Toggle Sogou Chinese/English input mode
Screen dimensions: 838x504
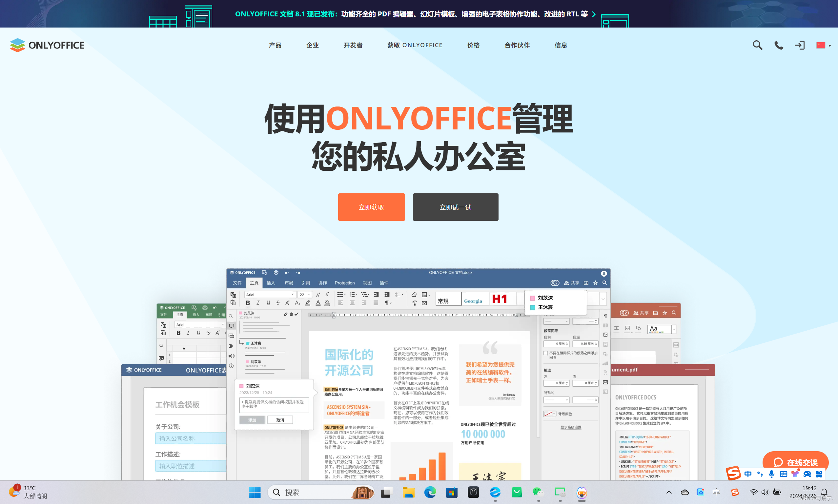tap(748, 474)
